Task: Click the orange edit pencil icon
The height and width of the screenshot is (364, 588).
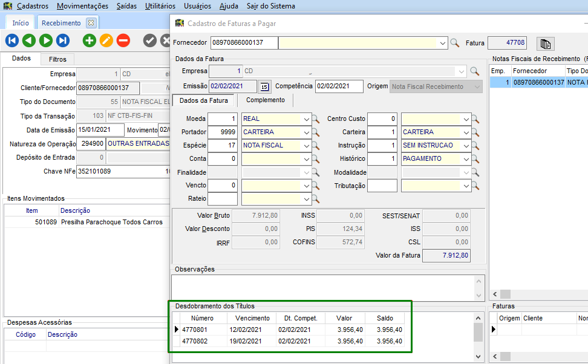Action: [106, 41]
